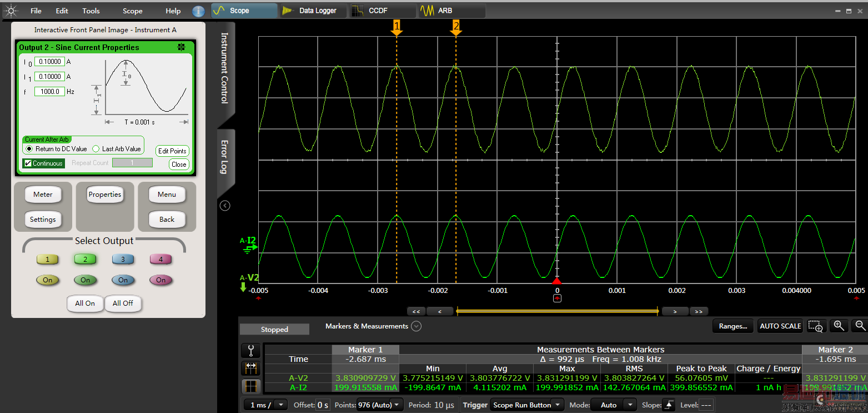868x413 pixels.
Task: Click the Edit Points button
Action: tap(172, 151)
